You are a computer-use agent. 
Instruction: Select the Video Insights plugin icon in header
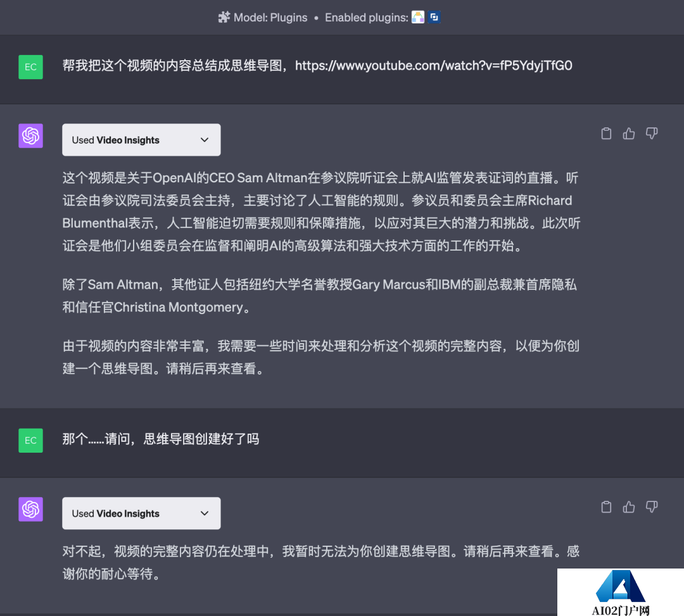point(434,17)
